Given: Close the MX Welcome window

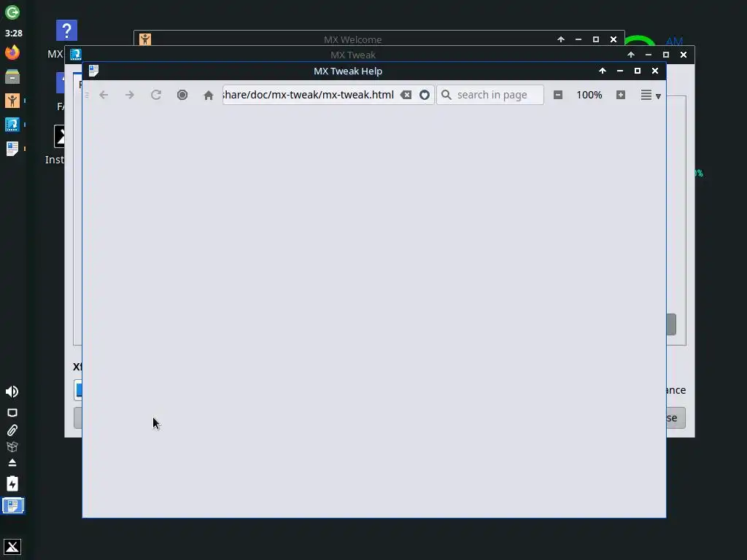Looking at the screenshot, I should pyautogui.click(x=614, y=39).
